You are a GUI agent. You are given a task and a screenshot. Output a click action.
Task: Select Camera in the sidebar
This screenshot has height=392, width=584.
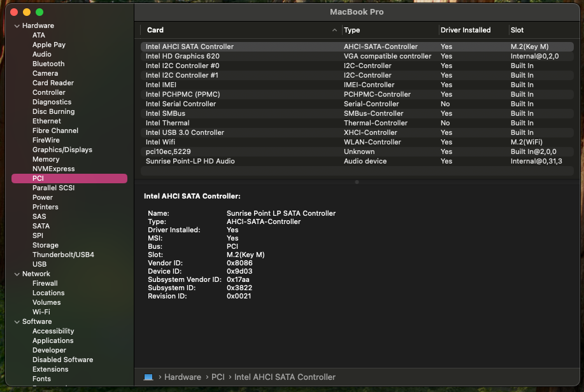click(x=45, y=73)
